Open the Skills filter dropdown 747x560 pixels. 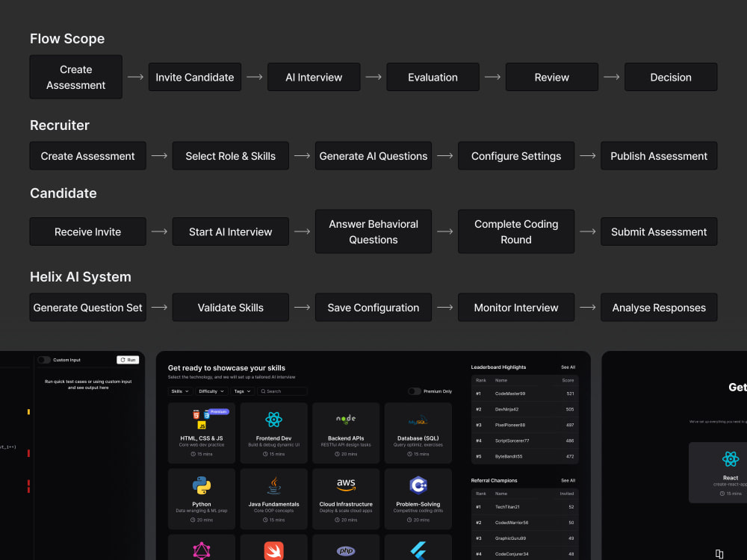pos(180,391)
